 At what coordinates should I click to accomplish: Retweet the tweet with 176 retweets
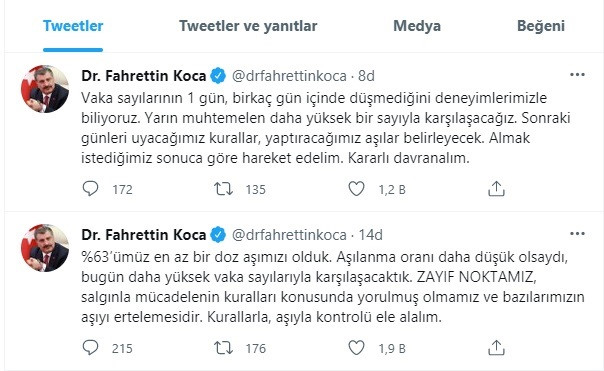pyautogui.click(x=223, y=348)
